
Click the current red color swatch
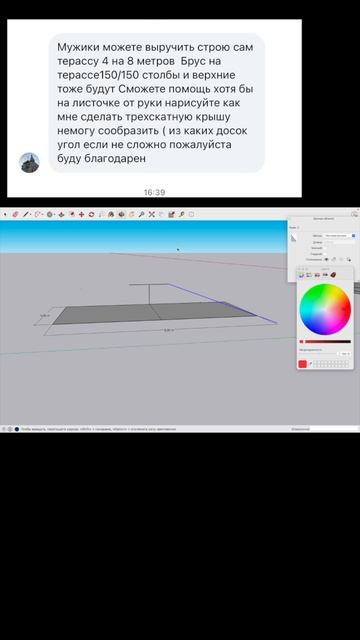point(302,364)
